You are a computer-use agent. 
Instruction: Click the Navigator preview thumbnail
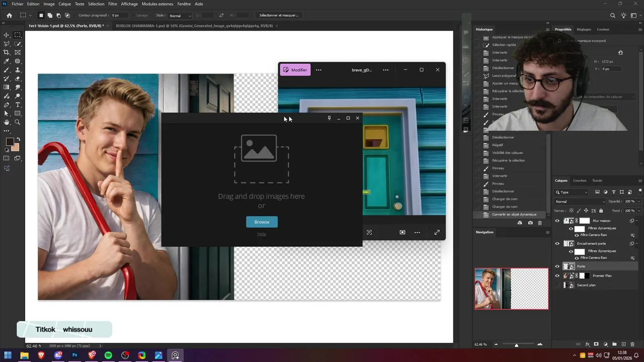pos(512,289)
